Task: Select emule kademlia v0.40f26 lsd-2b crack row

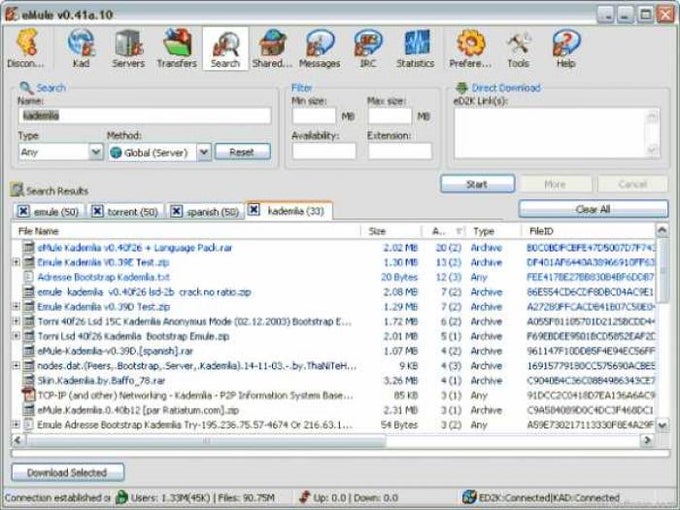Action: [x=333, y=292]
